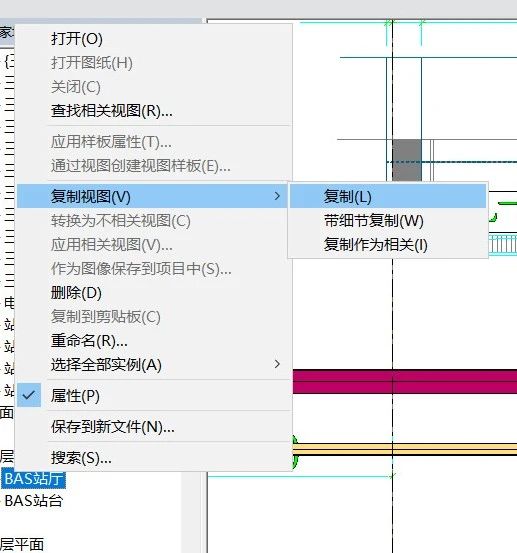Image resolution: width=517 pixels, height=553 pixels.
Task: Select the disabled 关闭(C) entry
Action: click(x=154, y=87)
